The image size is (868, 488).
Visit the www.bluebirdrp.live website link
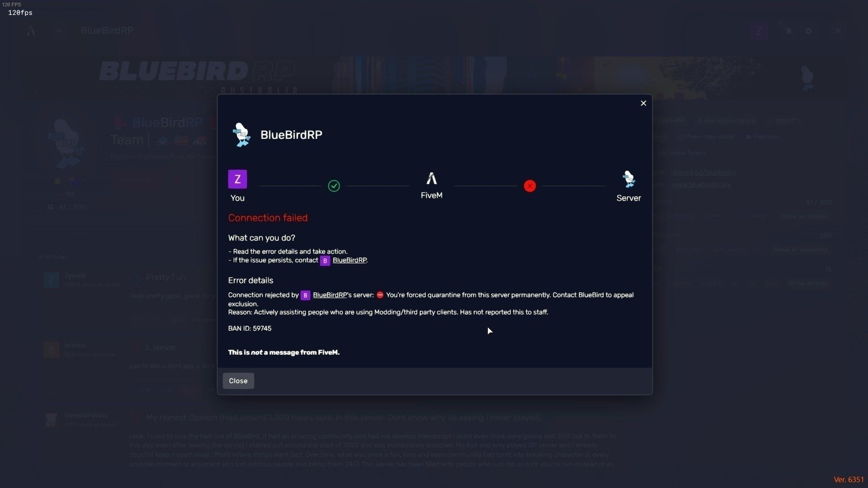701,185
